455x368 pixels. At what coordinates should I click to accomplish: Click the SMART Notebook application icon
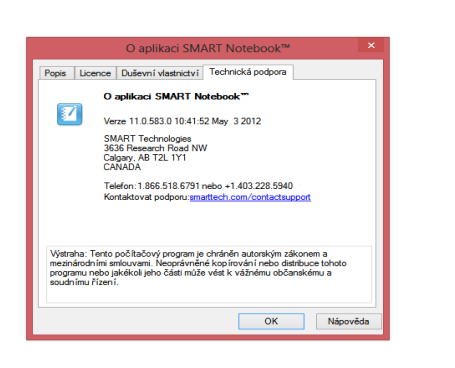[69, 114]
